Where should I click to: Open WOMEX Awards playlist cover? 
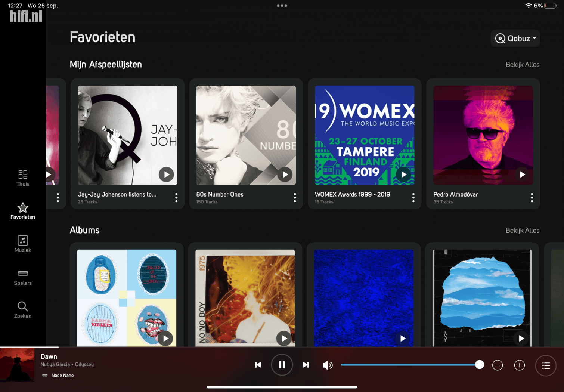point(365,135)
